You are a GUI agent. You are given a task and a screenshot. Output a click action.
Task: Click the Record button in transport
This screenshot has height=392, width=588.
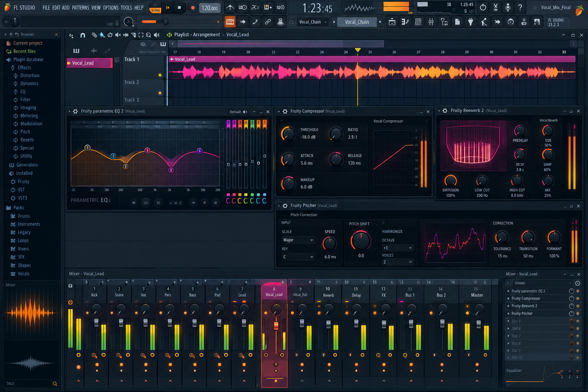192,7
